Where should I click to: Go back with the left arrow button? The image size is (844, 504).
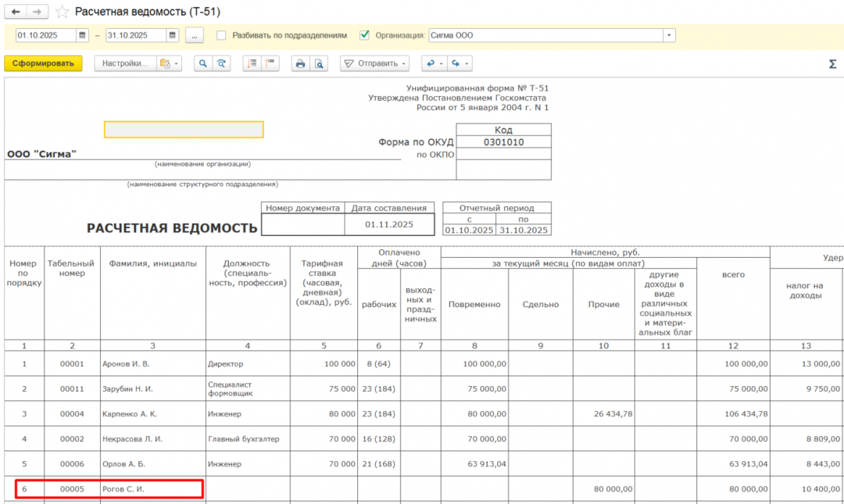16,11
